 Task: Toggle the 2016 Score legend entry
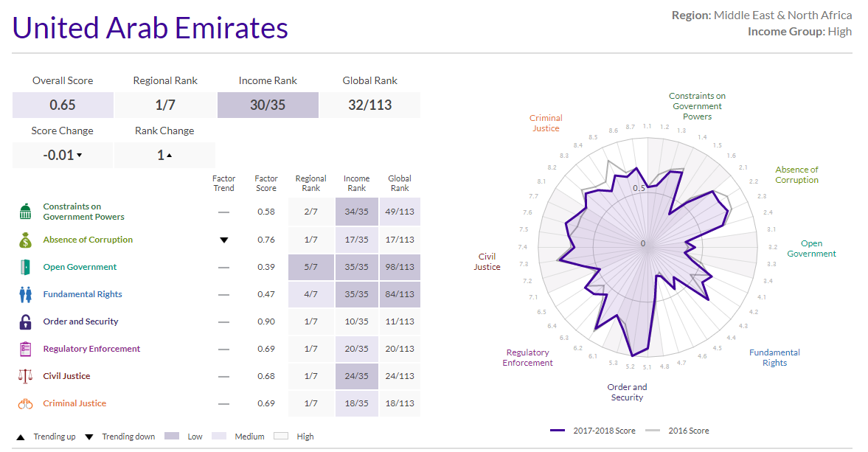click(677, 431)
